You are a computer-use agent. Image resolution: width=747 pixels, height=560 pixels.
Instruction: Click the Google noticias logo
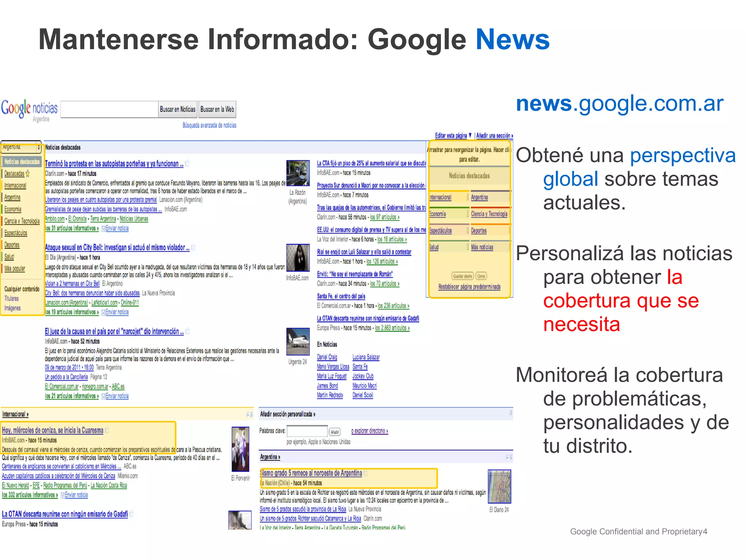pos(29,110)
